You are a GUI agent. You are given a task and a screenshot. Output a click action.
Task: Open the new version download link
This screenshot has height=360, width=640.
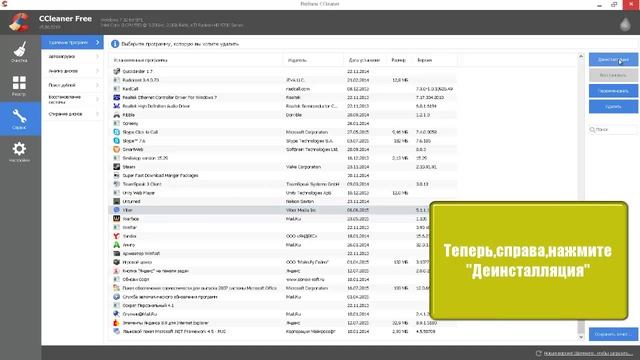tap(588, 353)
